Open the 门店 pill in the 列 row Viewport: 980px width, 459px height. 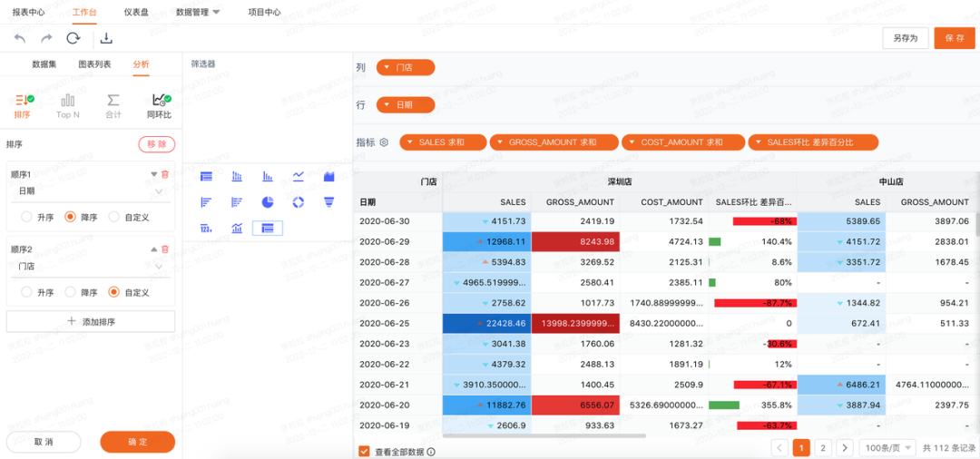pos(406,67)
